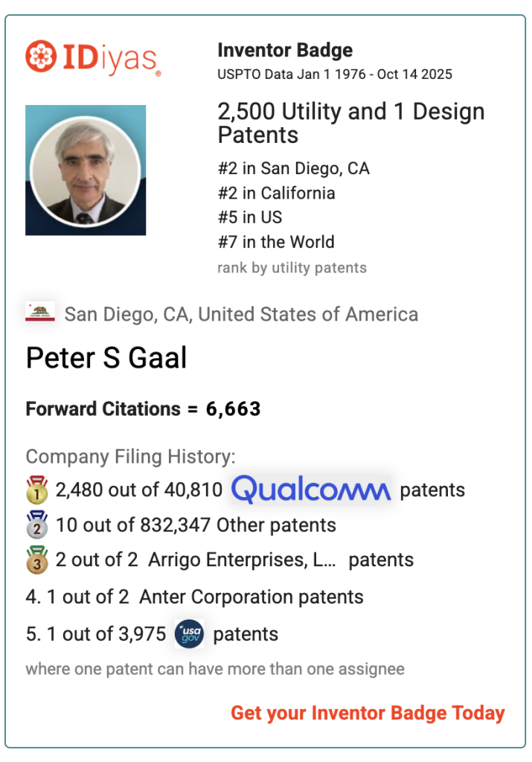Click the #2 in San Diego ranking
532x762 pixels.
(293, 168)
